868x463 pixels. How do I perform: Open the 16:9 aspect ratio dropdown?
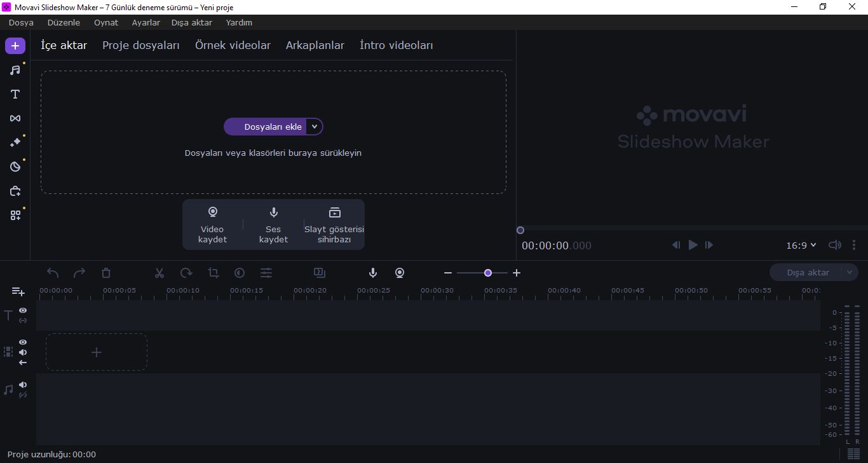point(801,245)
